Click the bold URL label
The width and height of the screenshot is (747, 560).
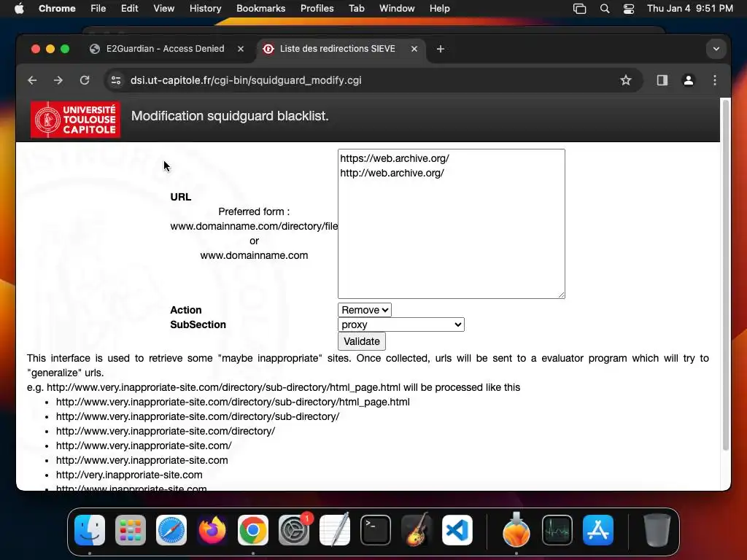181,197
